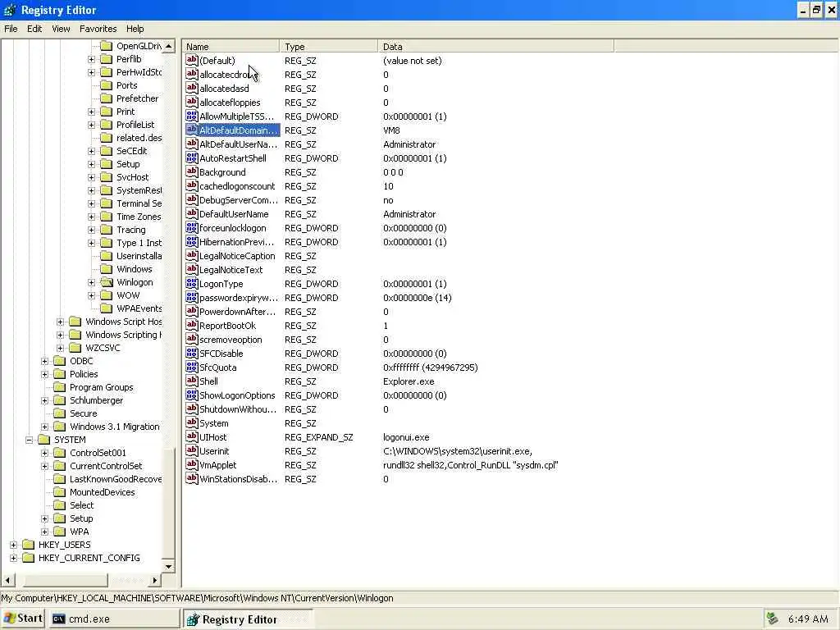840x630 pixels.
Task: Click the 6:49 AM taskbar clock
Action: click(x=808, y=619)
